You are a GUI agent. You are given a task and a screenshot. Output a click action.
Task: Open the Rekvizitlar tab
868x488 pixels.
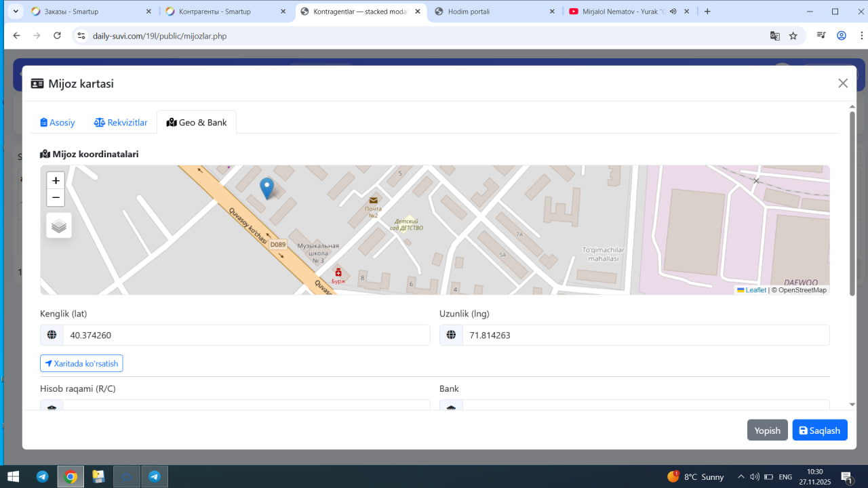point(121,123)
